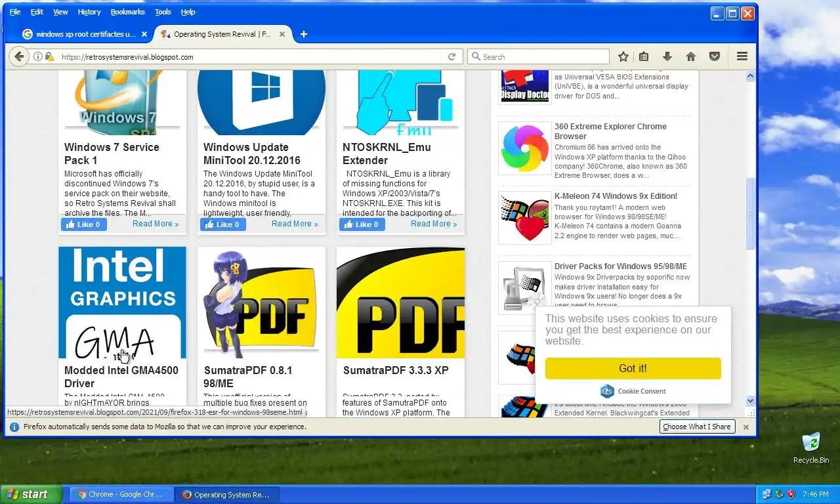Image resolution: width=840 pixels, height=504 pixels.
Task: Open the Bookmarks menu
Action: click(x=129, y=12)
